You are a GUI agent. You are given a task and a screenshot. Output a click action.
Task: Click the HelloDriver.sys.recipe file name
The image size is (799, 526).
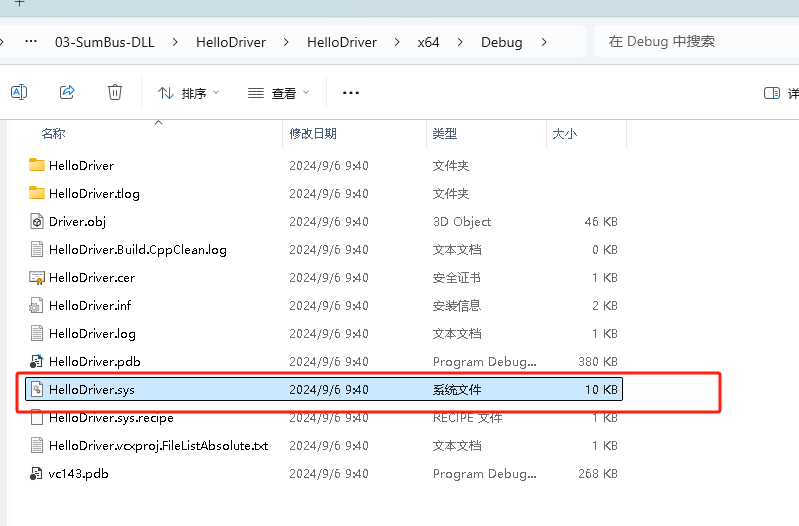coord(111,418)
